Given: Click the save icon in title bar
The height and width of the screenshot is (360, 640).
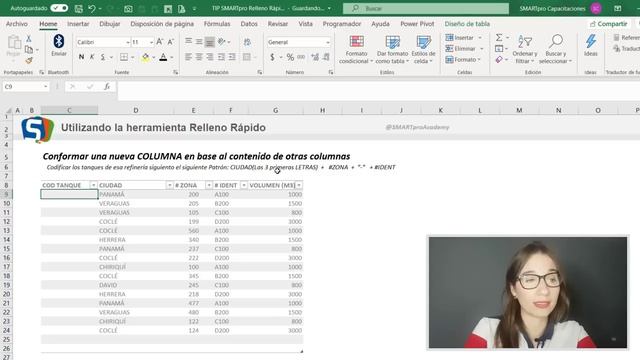Looking at the screenshot, I should point(79,8).
